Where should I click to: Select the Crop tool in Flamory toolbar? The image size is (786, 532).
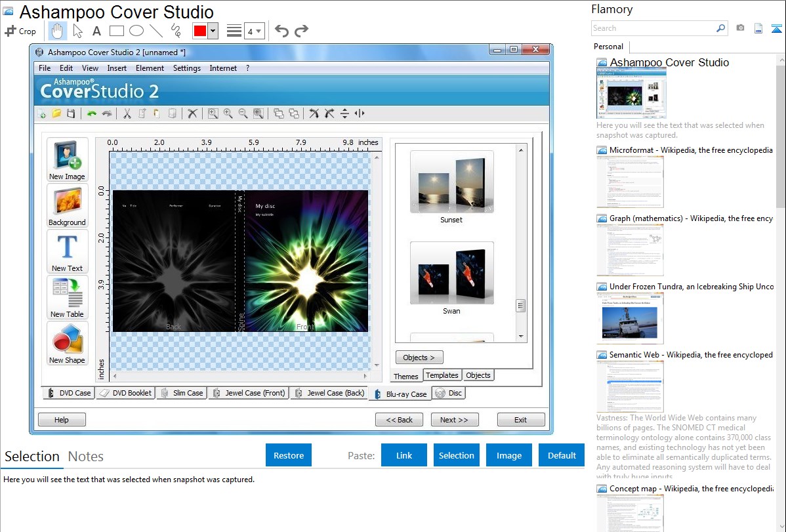coord(20,31)
